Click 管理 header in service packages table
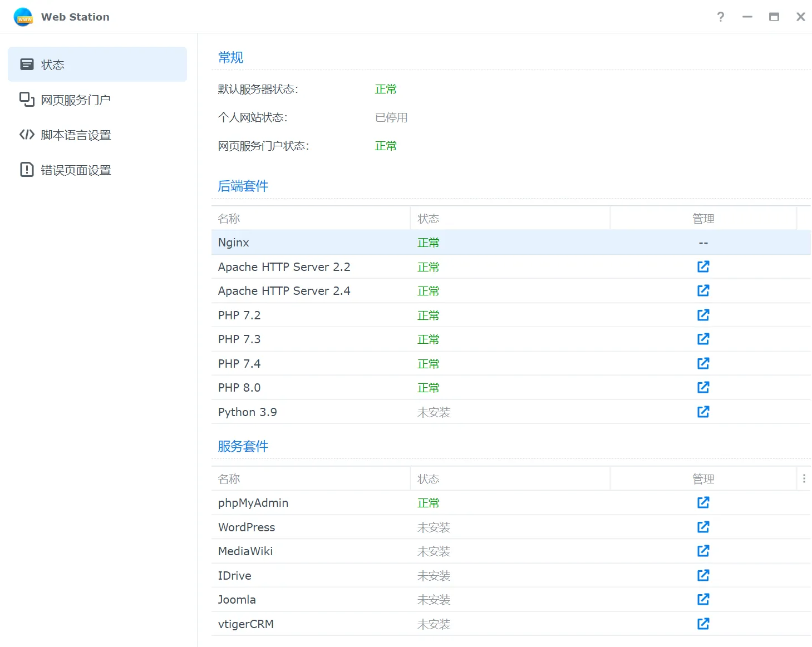The height and width of the screenshot is (647, 812). [x=703, y=478]
